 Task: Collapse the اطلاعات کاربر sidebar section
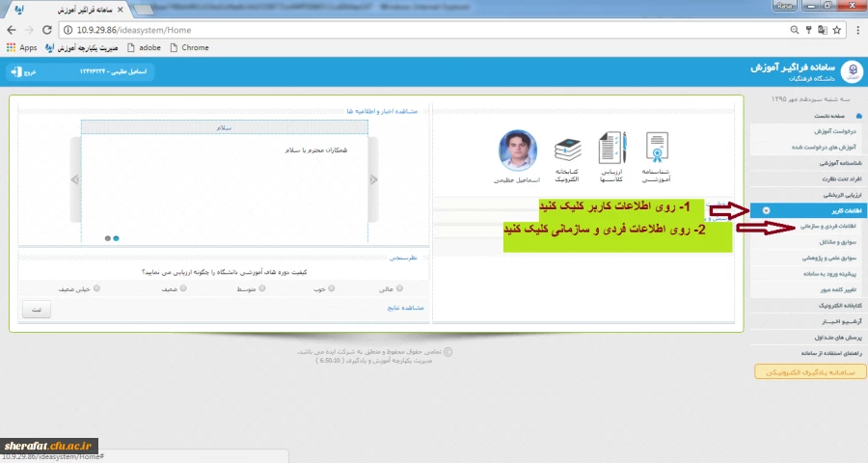766,209
